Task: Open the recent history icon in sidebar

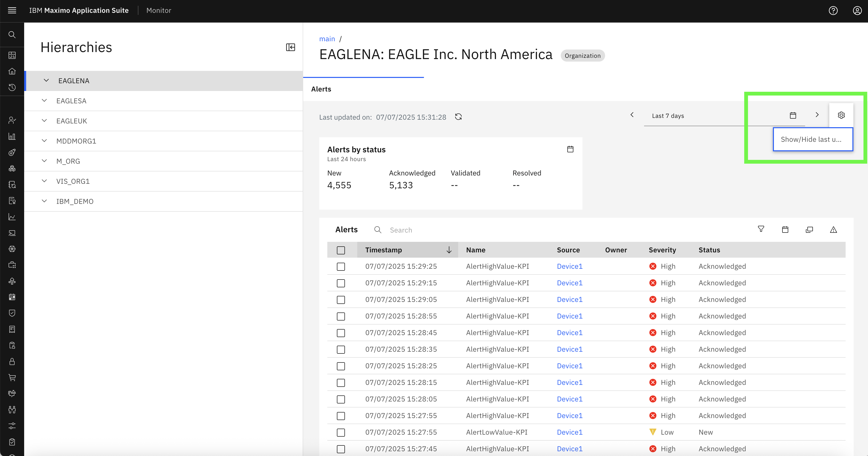Action: click(12, 87)
